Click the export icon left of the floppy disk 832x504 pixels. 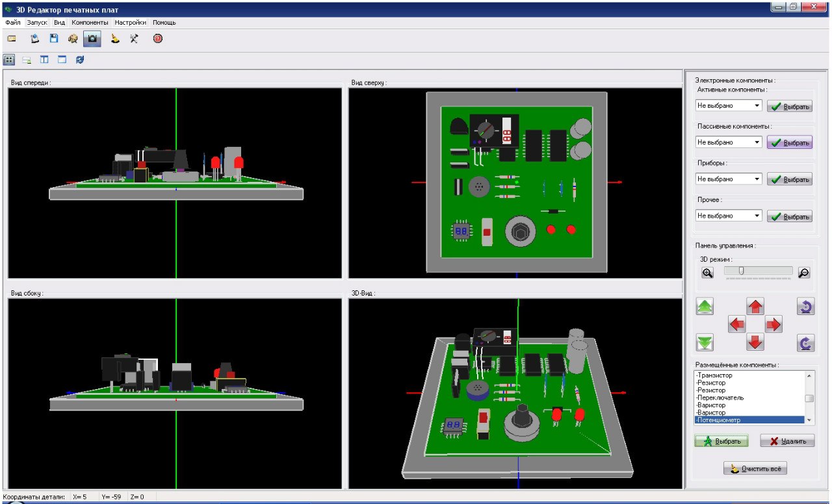point(36,39)
